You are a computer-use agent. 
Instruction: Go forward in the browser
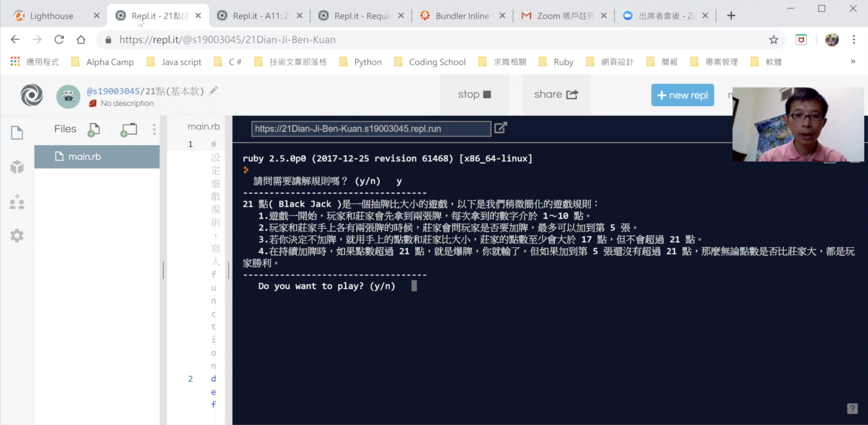tap(37, 39)
